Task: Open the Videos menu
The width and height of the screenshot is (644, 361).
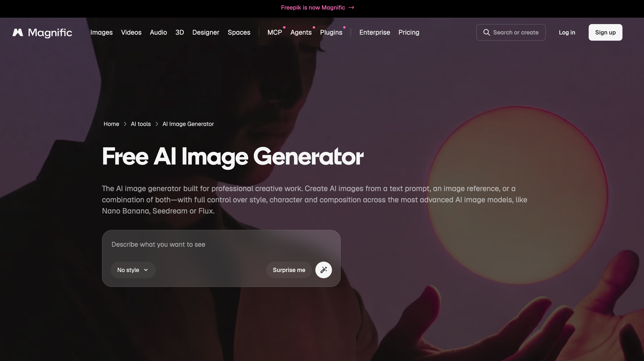Action: pos(131,32)
